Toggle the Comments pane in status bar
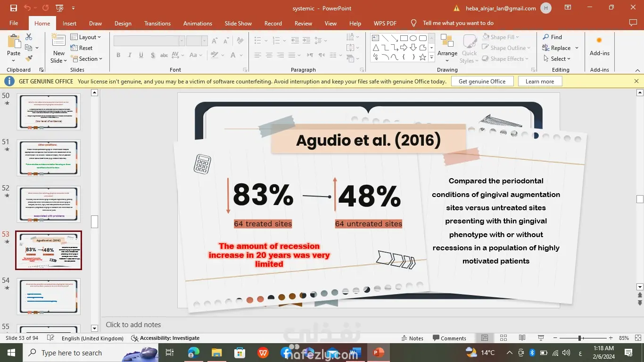 click(449, 338)
